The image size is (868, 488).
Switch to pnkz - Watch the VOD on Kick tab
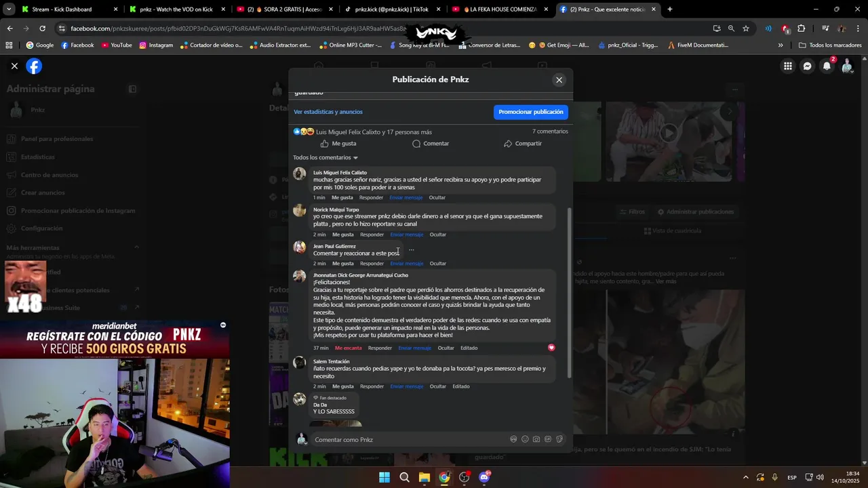tap(178, 9)
